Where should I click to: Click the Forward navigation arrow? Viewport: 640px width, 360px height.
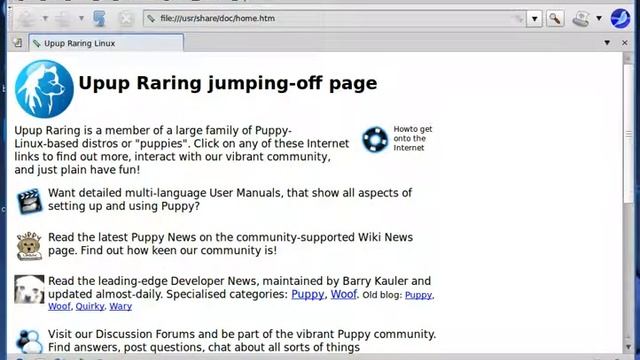click(x=63, y=18)
